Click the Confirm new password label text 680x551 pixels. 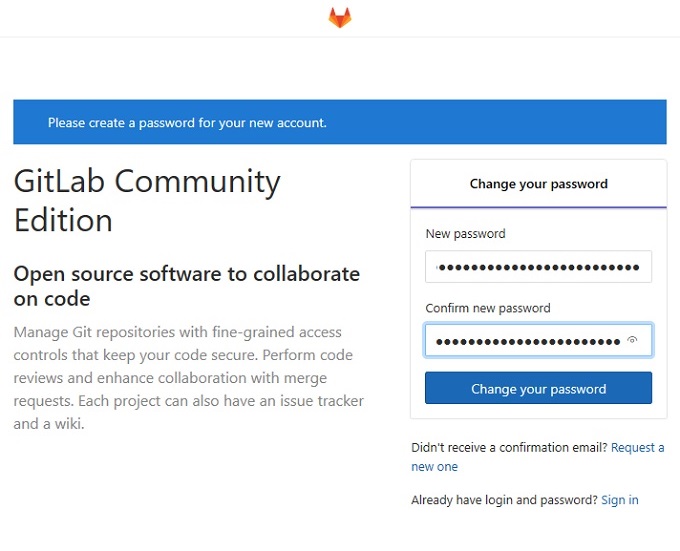487,308
